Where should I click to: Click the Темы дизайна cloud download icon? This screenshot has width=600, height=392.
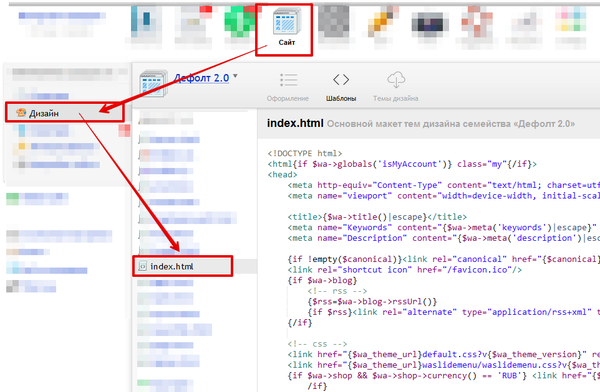click(396, 80)
